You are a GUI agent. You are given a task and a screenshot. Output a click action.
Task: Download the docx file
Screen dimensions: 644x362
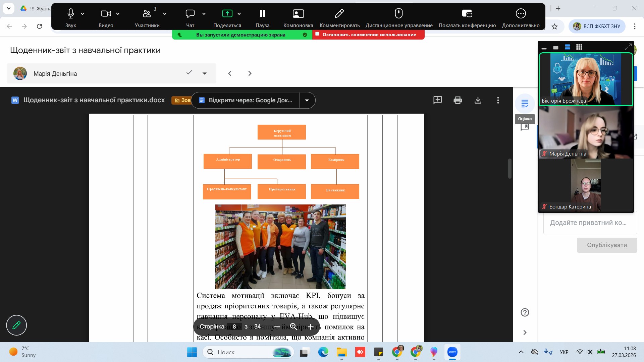coord(478,100)
